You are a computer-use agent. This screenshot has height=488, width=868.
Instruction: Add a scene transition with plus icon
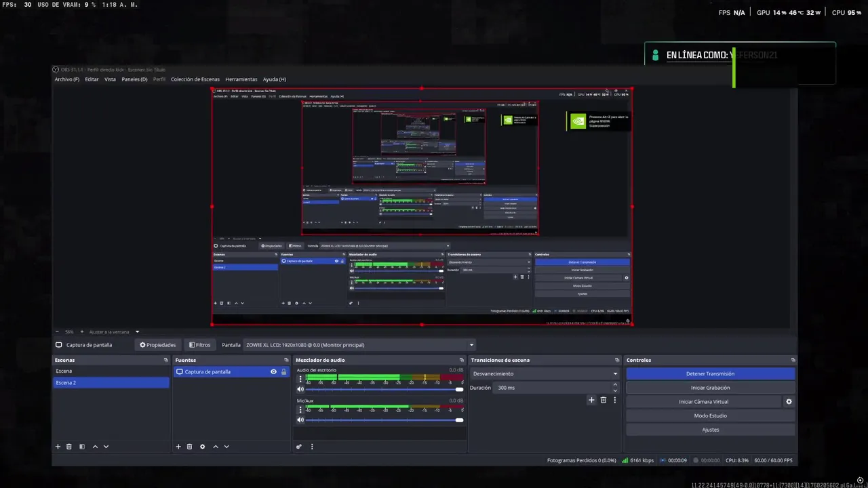[591, 400]
